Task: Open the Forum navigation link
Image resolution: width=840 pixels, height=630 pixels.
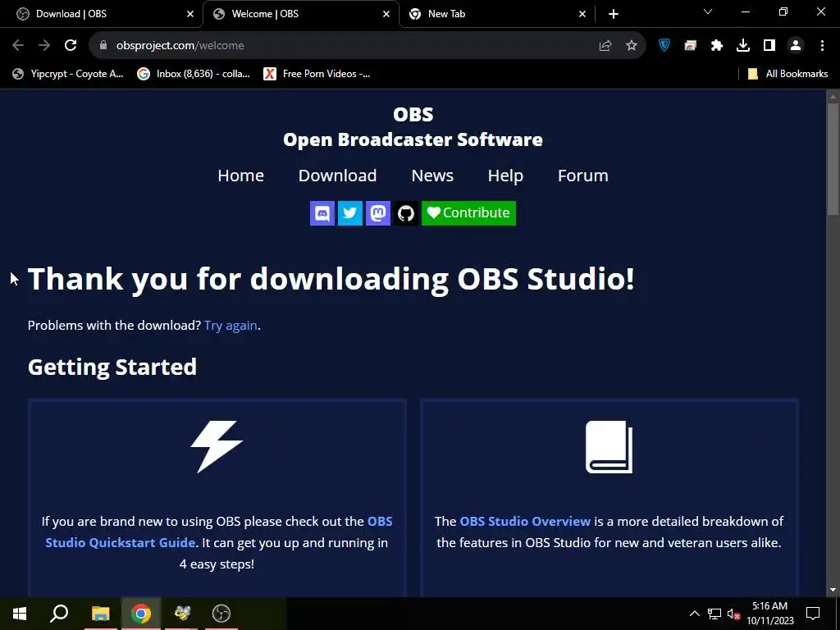Action: click(583, 176)
